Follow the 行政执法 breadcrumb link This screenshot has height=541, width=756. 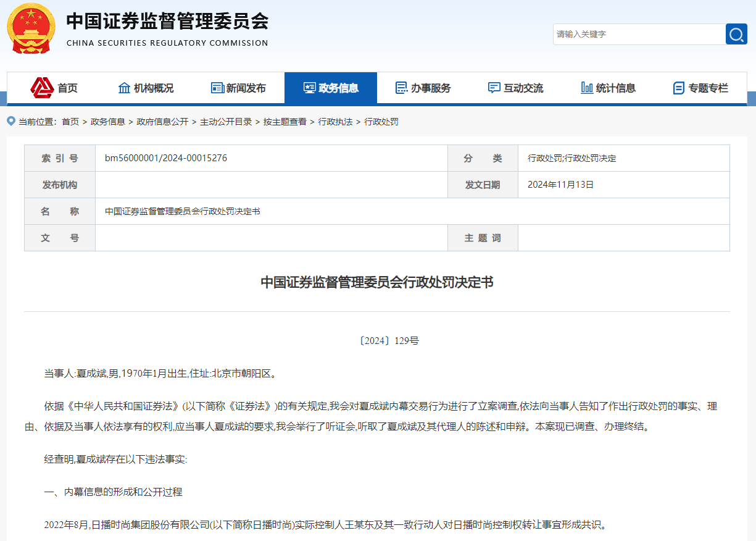click(x=335, y=122)
